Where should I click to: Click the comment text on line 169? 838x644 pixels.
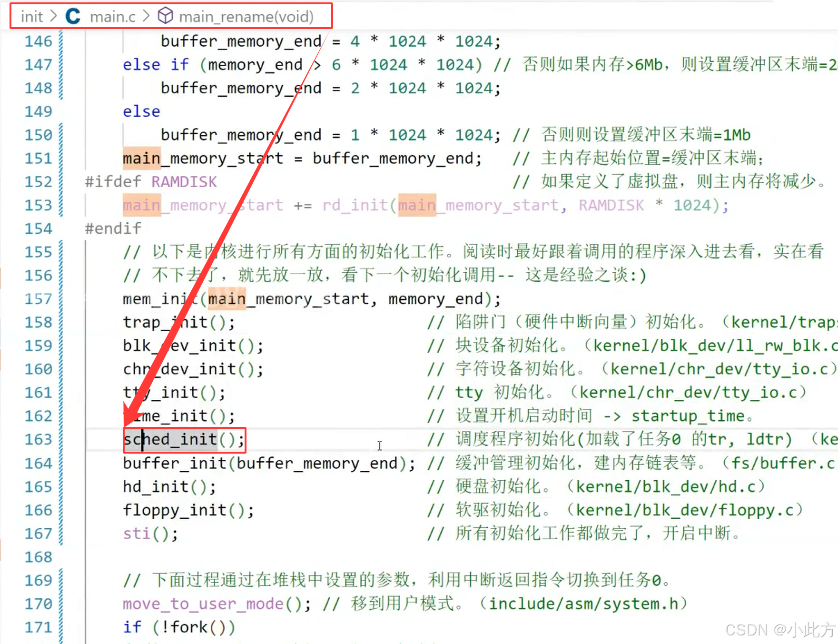397,580
